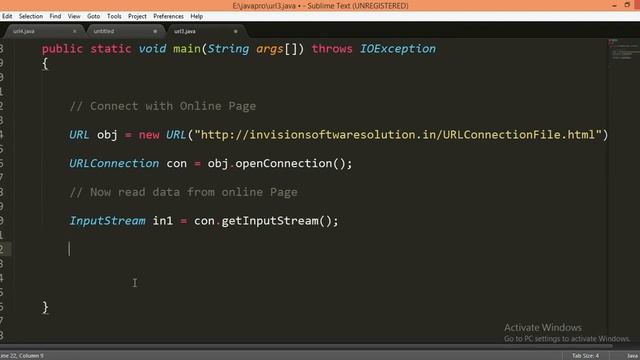Screen dimensions: 640x360
Task: Click the 'IOException' text
Action: tap(398, 49)
